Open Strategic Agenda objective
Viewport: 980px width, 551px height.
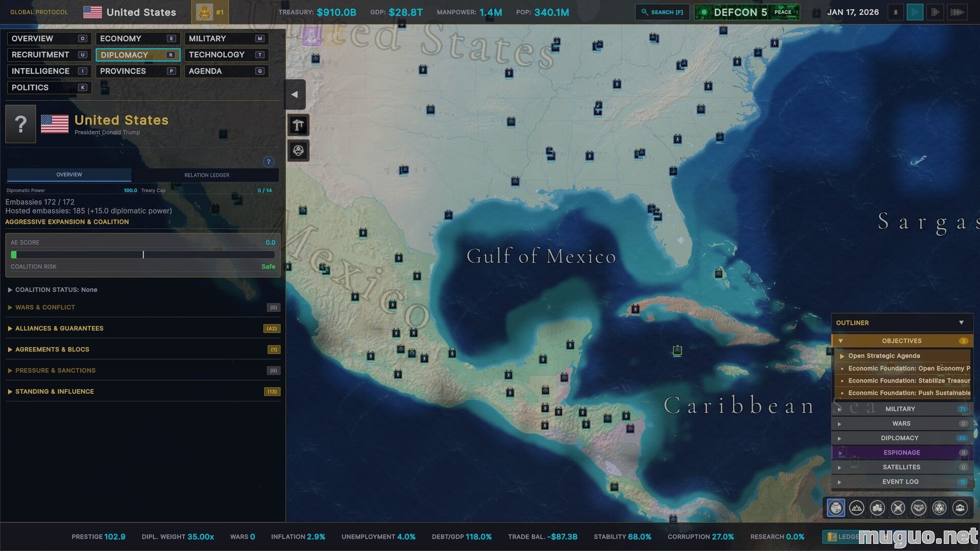pos(902,356)
